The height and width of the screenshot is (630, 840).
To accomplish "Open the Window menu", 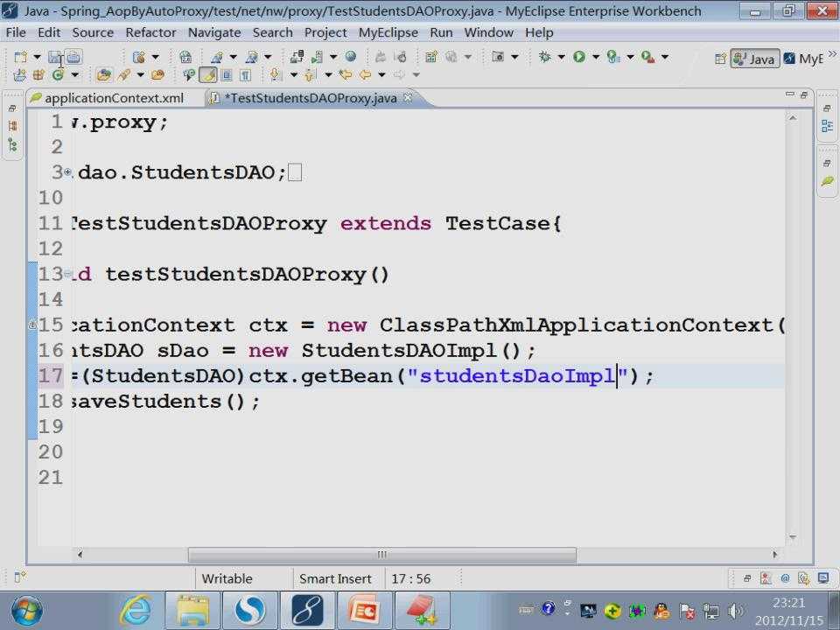I will 488,32.
